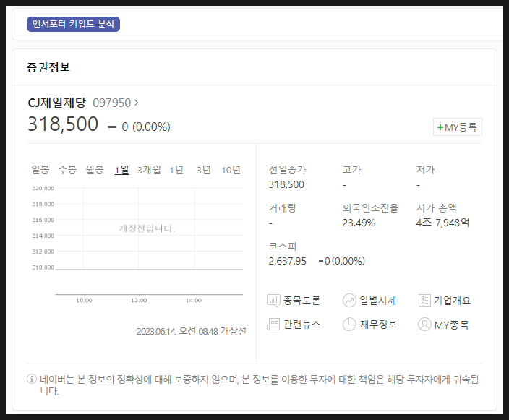
Task: Switch chart to 주봉 view
Action: (67, 170)
